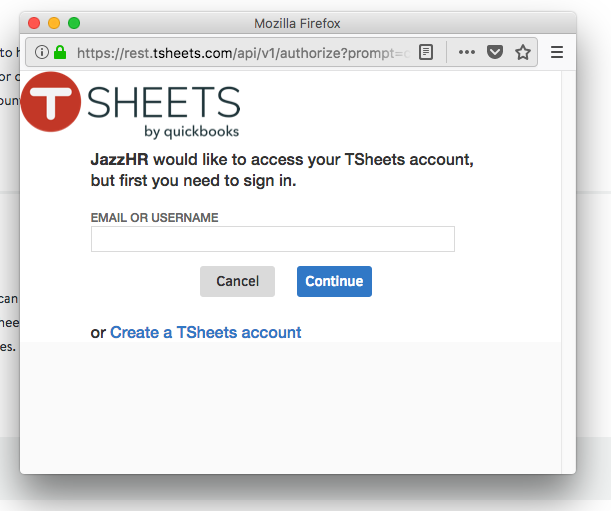
Task: Open the page actions three-dot menu
Action: [x=466, y=52]
